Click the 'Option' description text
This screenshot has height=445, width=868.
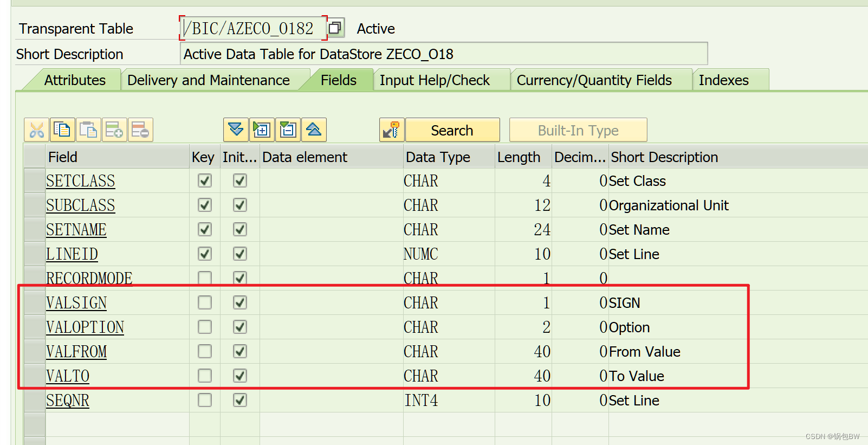click(x=630, y=327)
